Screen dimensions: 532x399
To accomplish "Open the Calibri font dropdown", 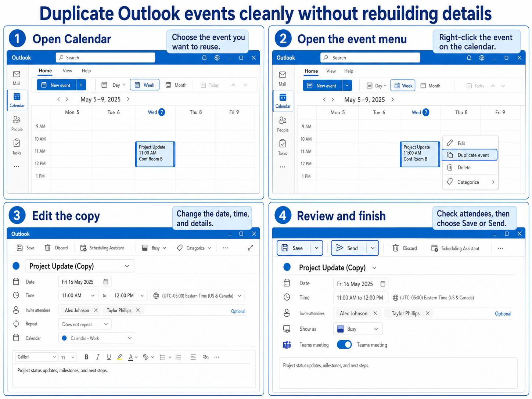I will coord(36,357).
